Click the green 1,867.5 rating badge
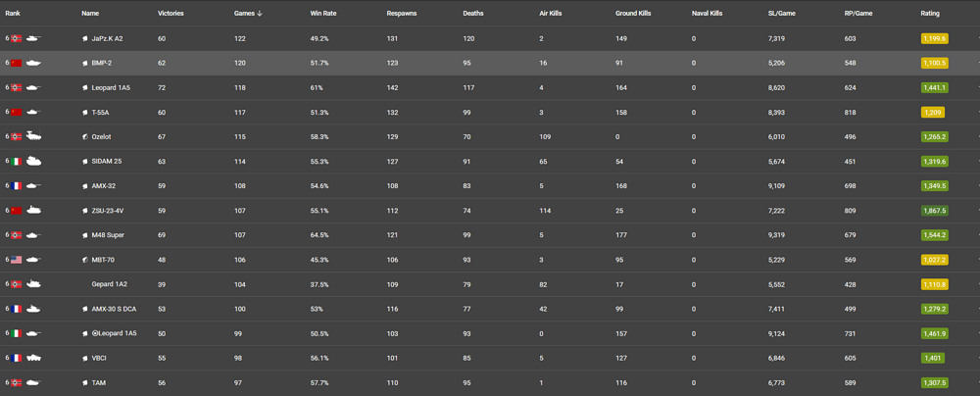The height and width of the screenshot is (396, 980). (x=935, y=210)
